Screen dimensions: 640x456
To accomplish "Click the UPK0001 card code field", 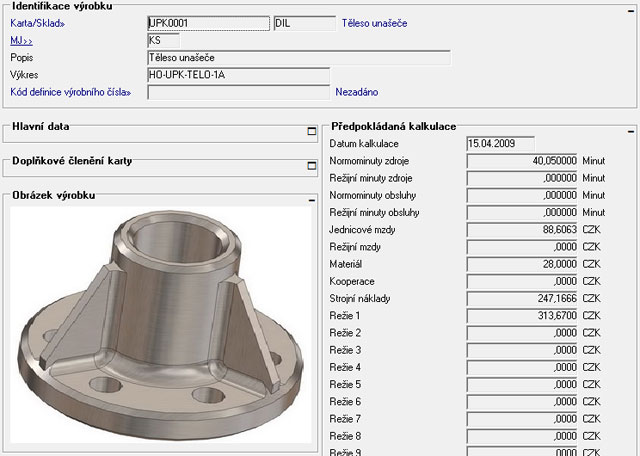I will (x=209, y=23).
